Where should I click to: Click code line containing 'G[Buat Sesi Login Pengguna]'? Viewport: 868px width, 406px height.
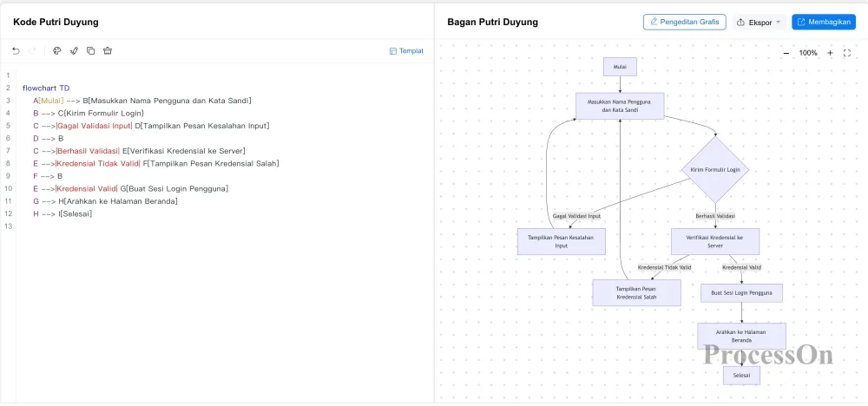tap(131, 189)
